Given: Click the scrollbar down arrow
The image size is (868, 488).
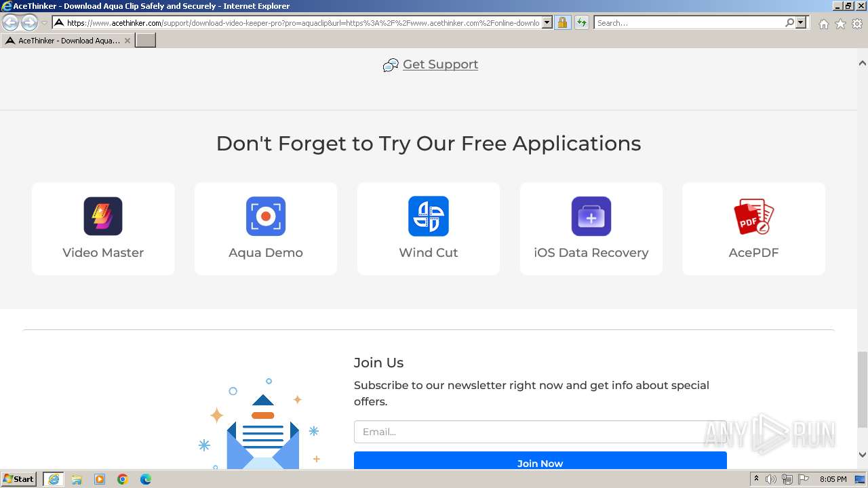Looking at the screenshot, I should click(862, 455).
